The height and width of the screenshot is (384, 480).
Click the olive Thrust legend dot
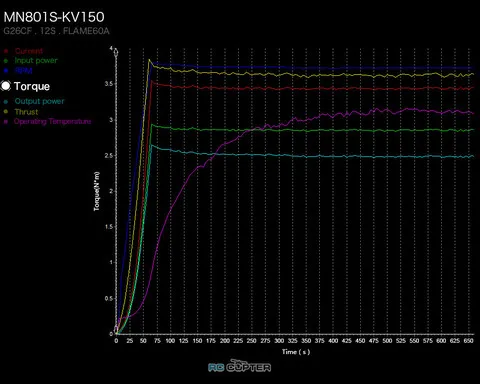coord(6,112)
